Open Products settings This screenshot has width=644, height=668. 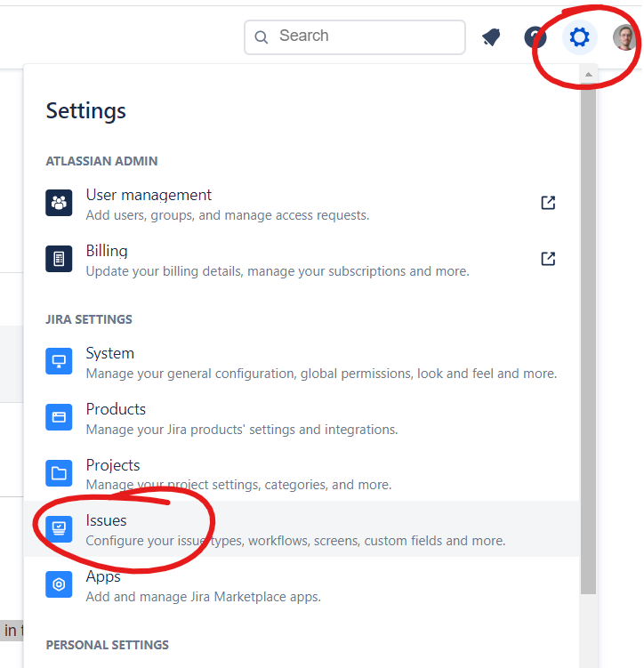(x=302, y=419)
